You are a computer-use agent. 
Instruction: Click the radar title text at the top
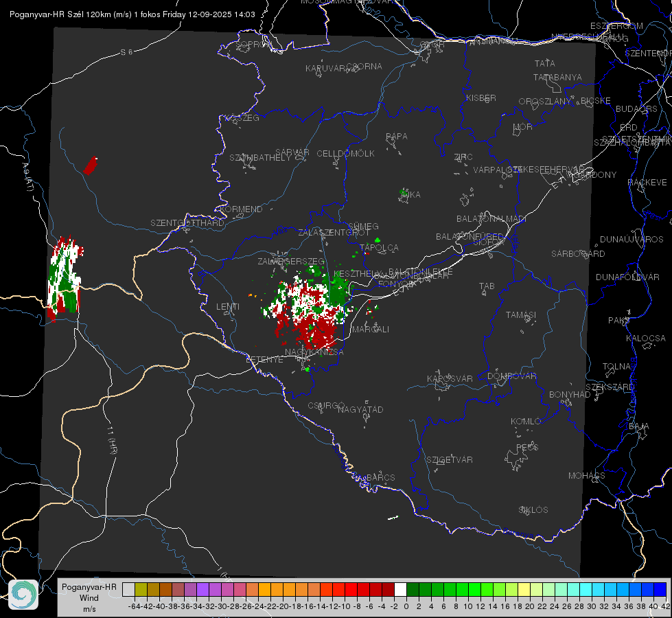click(132, 14)
